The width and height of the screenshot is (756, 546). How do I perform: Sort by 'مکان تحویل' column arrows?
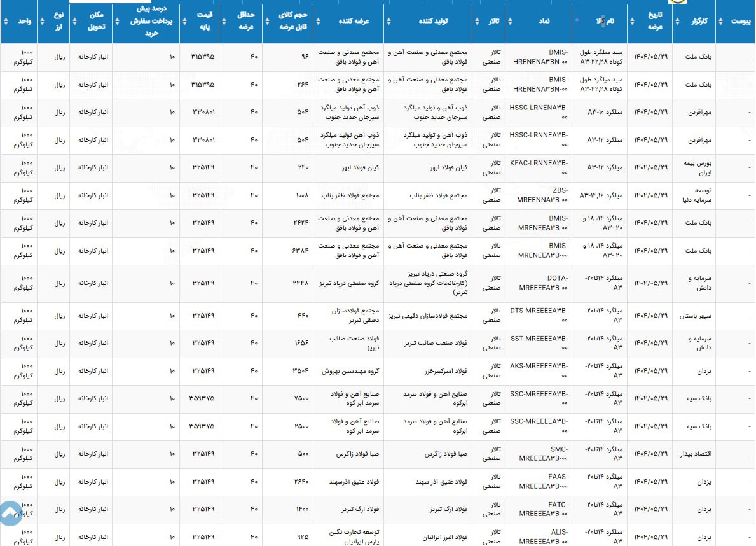[x=74, y=21]
